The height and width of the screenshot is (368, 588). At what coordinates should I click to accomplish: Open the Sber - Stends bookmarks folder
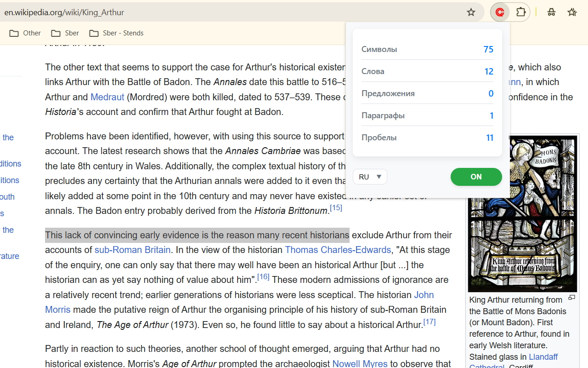pos(117,33)
